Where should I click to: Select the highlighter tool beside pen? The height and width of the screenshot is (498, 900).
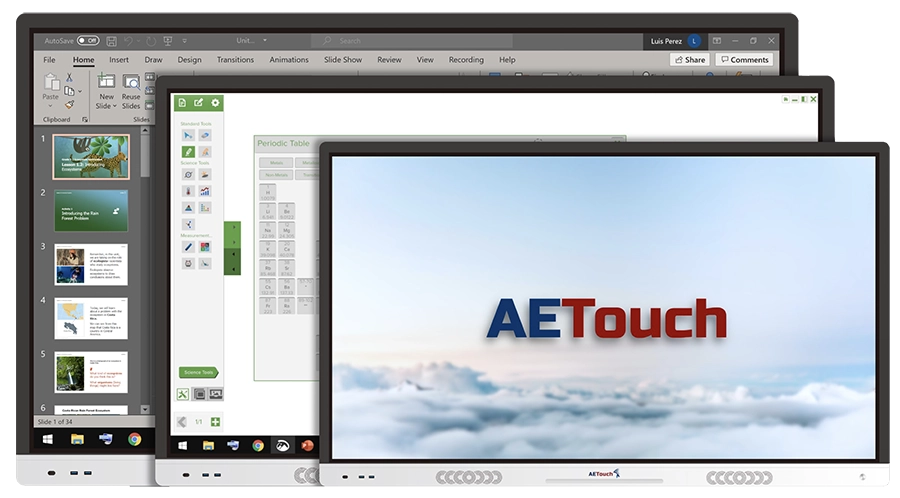pyautogui.click(x=205, y=152)
